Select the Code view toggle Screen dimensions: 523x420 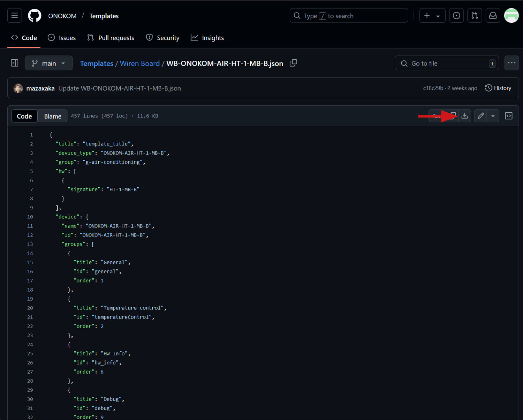24,116
